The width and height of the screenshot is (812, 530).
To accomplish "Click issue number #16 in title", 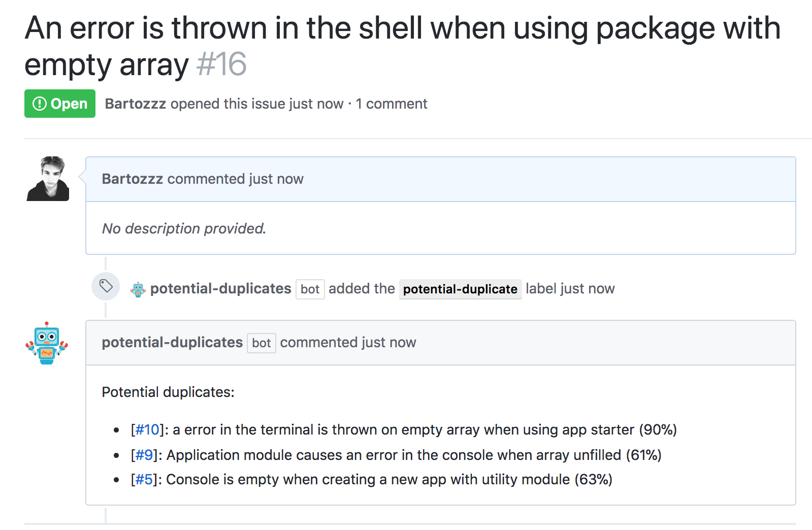I will 221,64.
